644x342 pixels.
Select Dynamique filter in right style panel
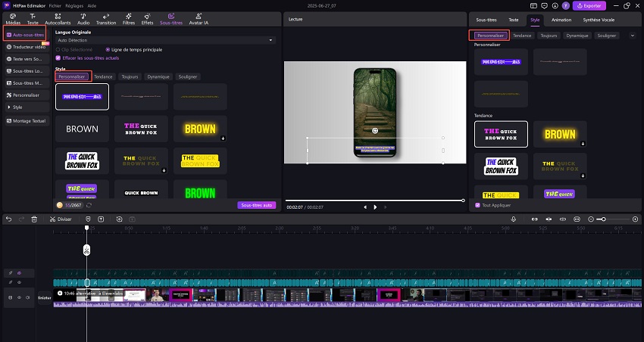[x=577, y=36]
